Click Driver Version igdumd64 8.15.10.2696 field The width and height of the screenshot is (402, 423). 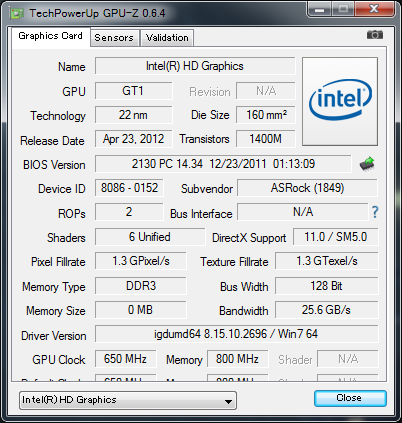(237, 334)
